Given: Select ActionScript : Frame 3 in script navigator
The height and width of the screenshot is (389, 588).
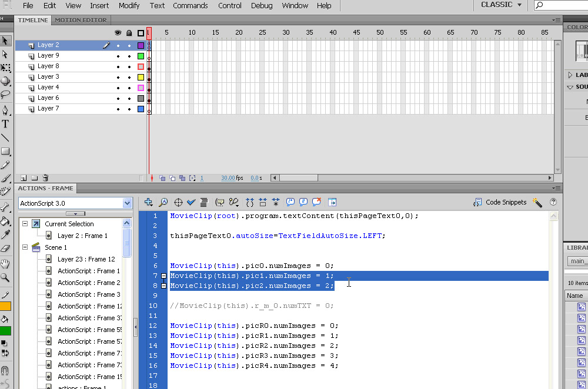Looking at the screenshot, I should coord(88,294).
